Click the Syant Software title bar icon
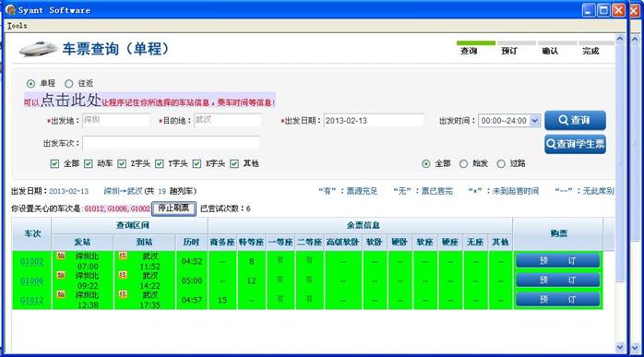Viewport: 644px width, 357px height. [x=11, y=9]
